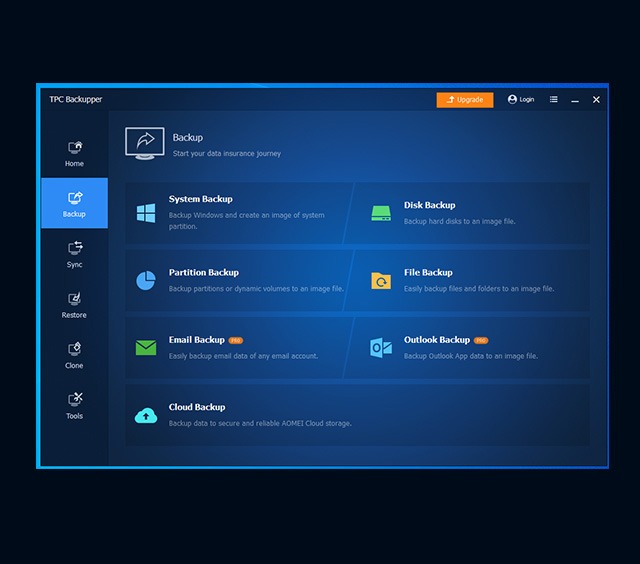This screenshot has height=564, width=640.
Task: Click the orange Upgrade button
Action: 465,100
